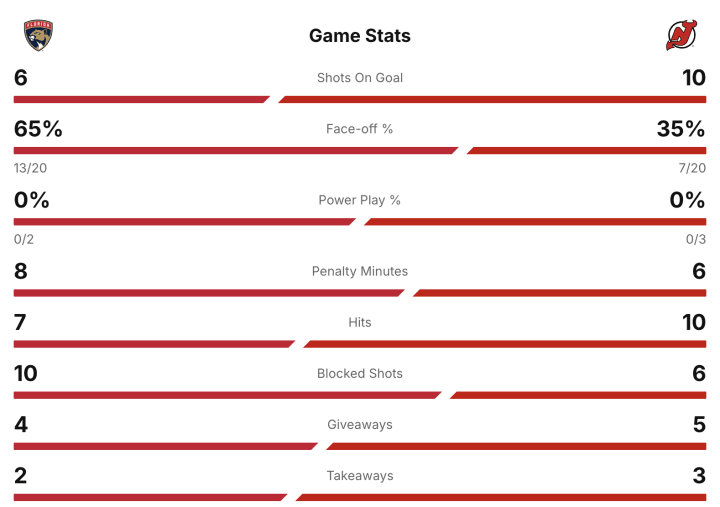Click the Panthers 65% face-off value
Viewport: 720px width, 507px height.
coord(38,129)
